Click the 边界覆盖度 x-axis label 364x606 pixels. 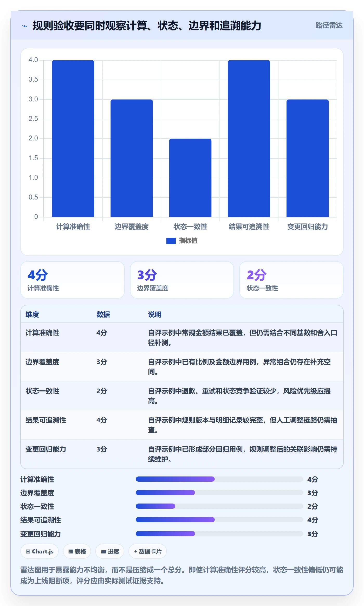(132, 227)
